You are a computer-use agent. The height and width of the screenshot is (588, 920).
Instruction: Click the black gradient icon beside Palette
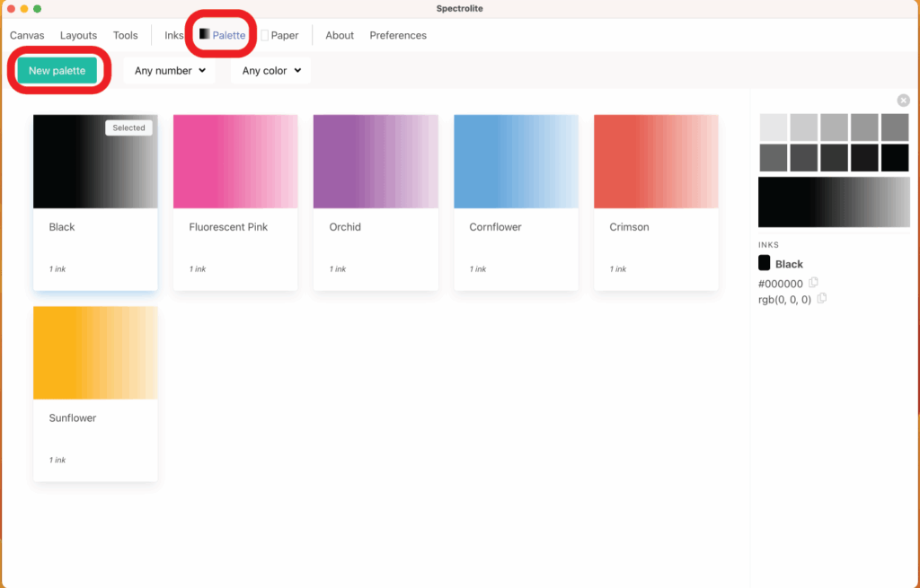[205, 34]
